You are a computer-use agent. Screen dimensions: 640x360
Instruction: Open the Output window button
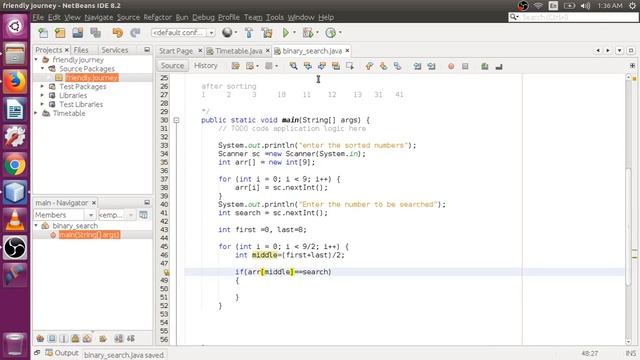62,353
